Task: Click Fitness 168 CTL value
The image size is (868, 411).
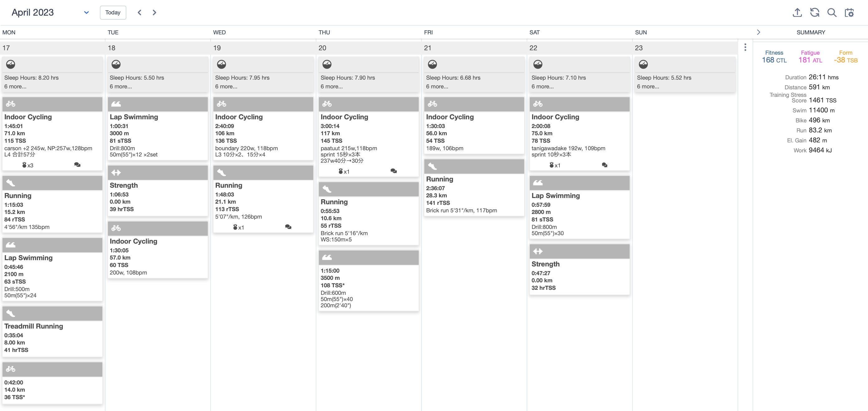Action: (774, 60)
